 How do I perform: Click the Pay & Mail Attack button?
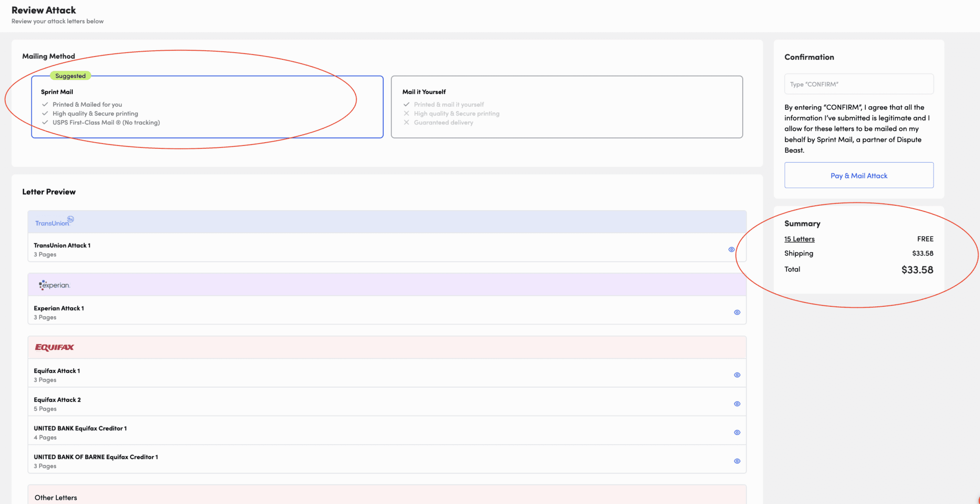858,175
